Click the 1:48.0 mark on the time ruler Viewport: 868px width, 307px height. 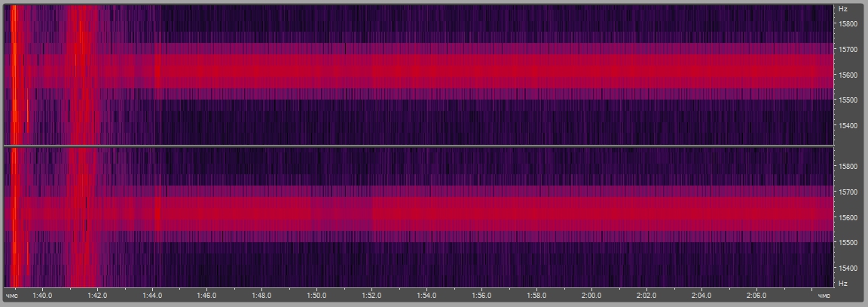point(262,296)
